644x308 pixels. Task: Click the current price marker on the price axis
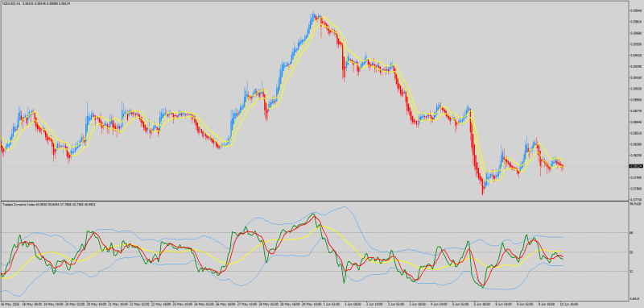coord(635,166)
